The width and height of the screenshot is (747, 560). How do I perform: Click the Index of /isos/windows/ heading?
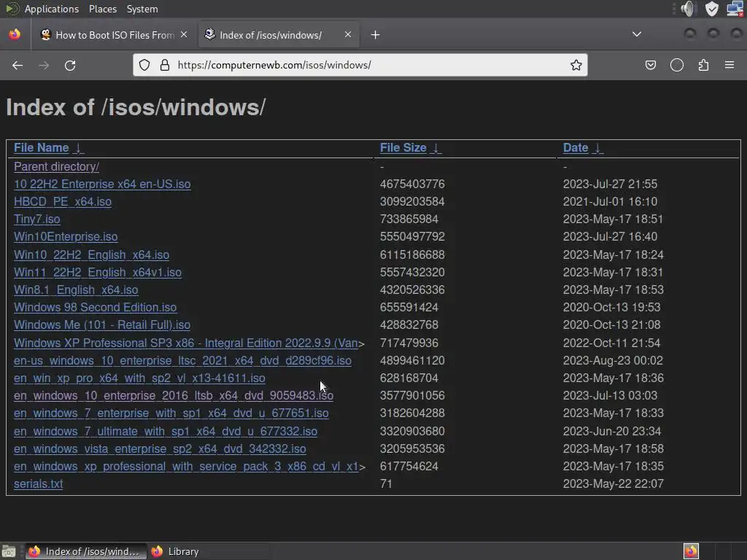(x=136, y=107)
